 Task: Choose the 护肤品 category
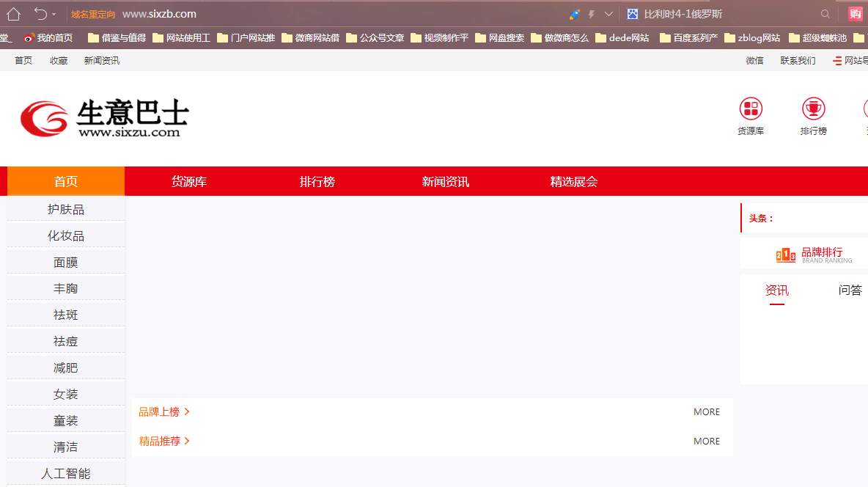(66, 210)
